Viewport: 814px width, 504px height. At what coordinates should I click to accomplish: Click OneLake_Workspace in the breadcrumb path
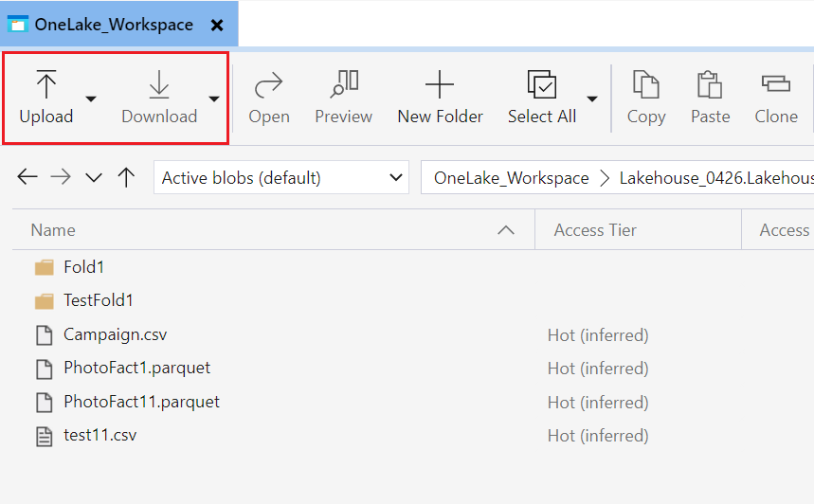(511, 177)
